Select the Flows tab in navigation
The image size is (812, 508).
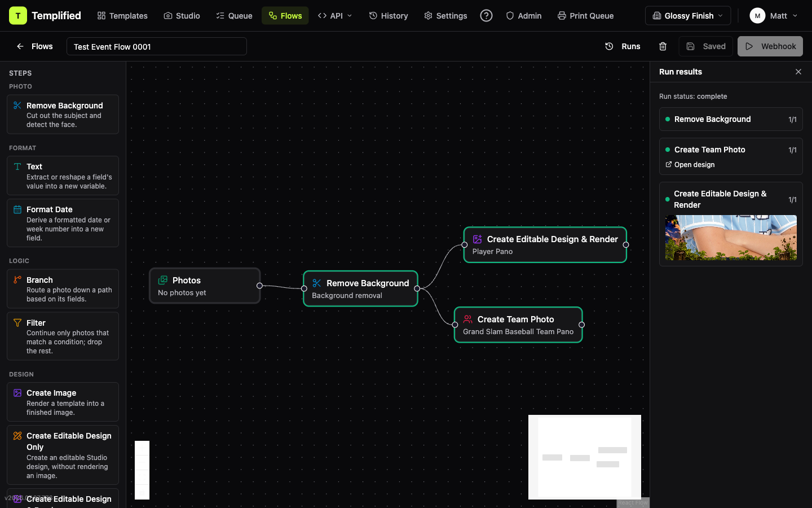(x=285, y=16)
